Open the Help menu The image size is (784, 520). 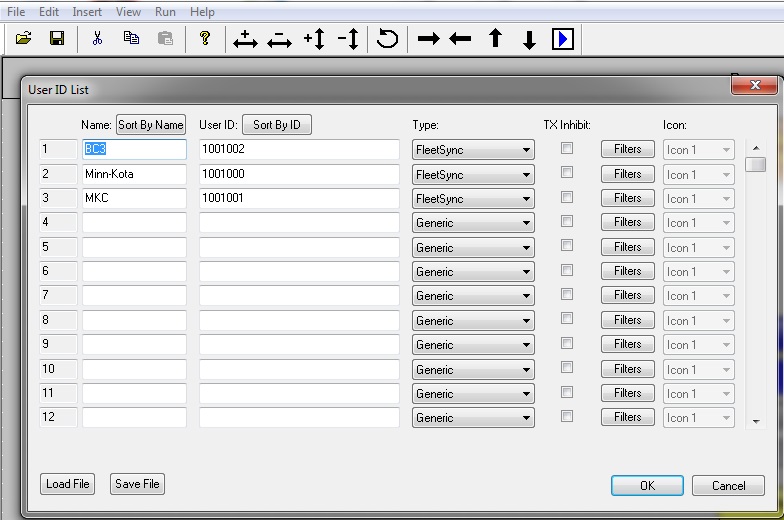pos(202,12)
